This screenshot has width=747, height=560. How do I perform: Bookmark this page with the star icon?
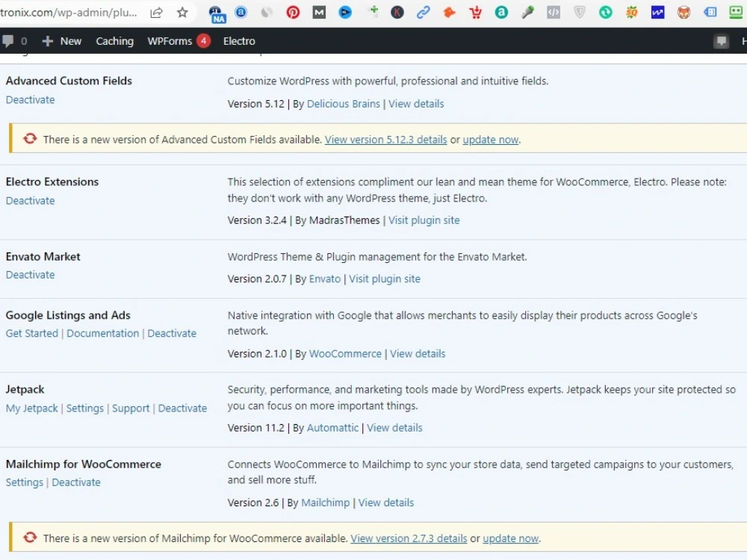pos(182,13)
